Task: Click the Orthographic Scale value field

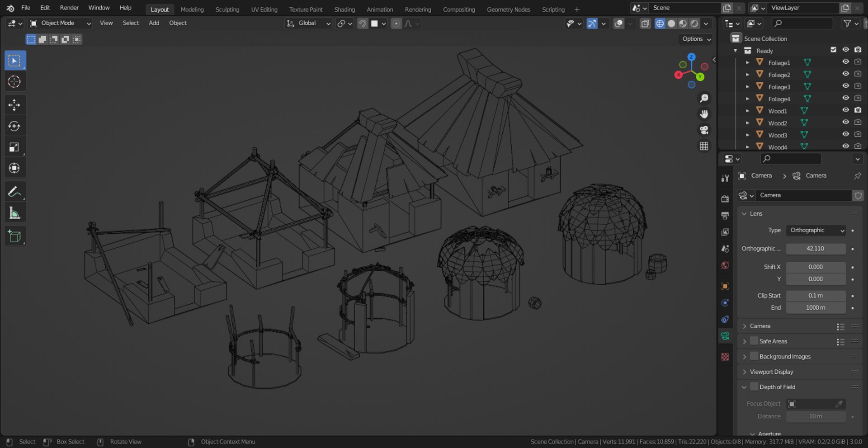Action: pos(816,249)
